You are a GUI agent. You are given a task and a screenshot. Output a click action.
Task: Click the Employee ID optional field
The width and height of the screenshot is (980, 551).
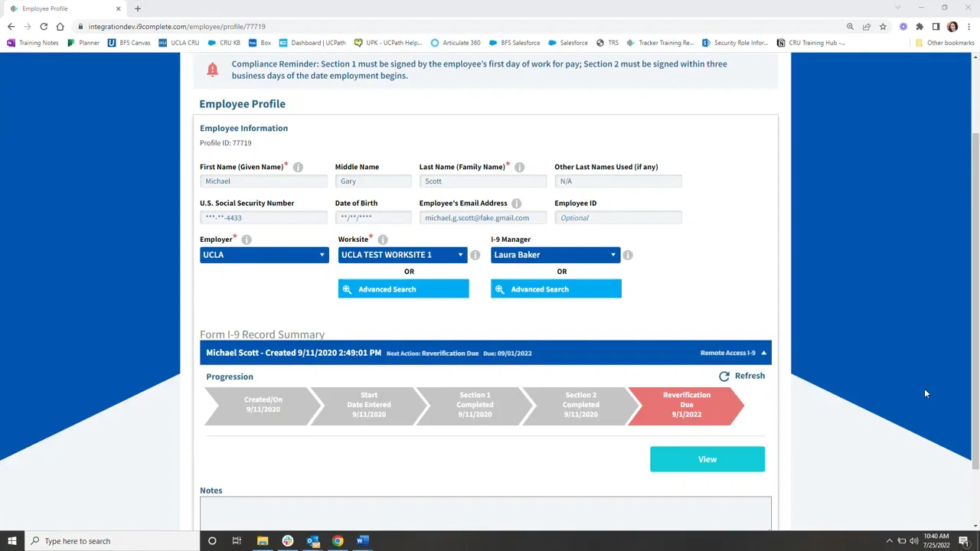[617, 218]
